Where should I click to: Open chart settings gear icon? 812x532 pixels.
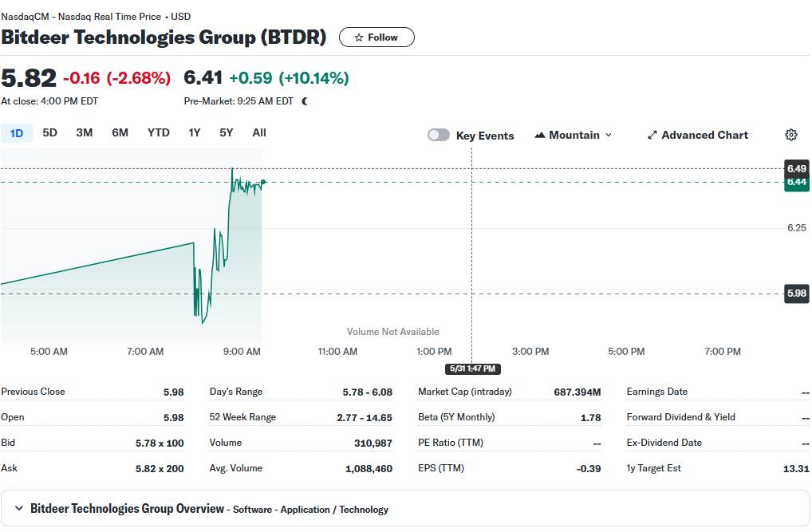791,135
